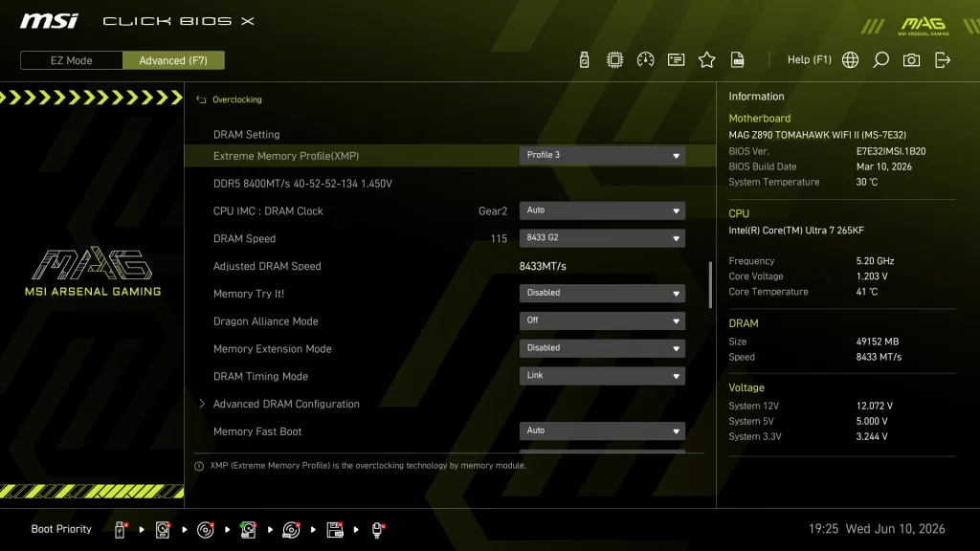Open DRAM Speed 8433 G2 dropdown

pyautogui.click(x=602, y=238)
